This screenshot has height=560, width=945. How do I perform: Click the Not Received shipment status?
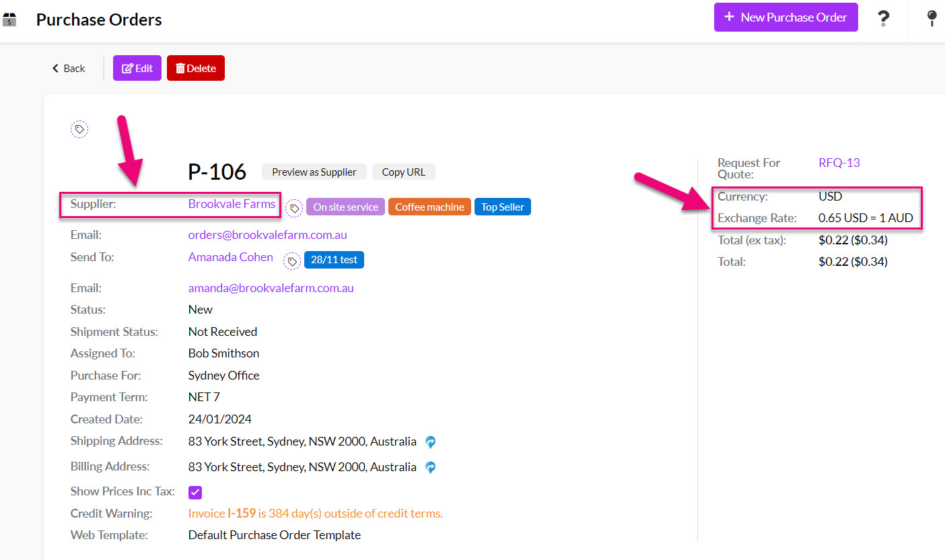pyautogui.click(x=223, y=332)
